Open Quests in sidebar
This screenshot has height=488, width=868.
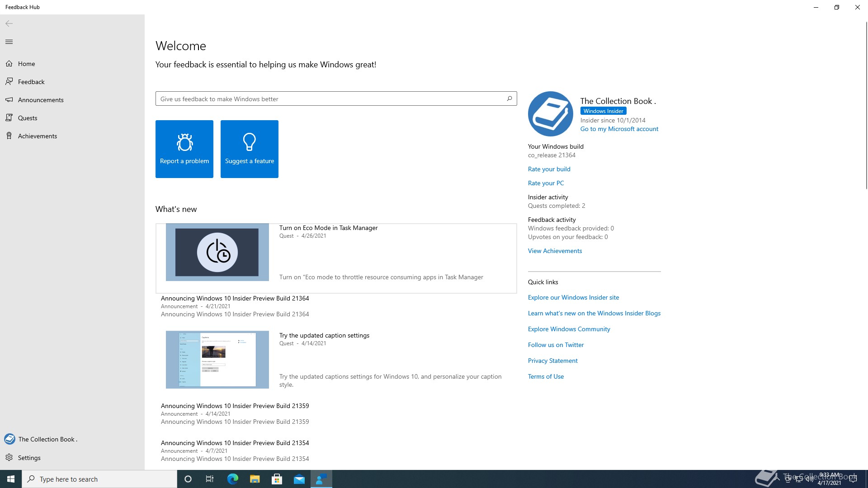click(x=72, y=118)
